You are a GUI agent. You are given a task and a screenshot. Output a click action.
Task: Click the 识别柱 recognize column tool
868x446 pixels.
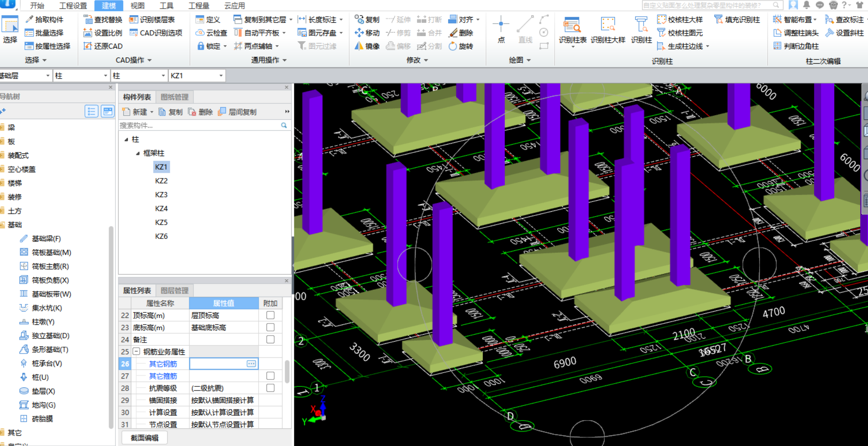[641, 30]
